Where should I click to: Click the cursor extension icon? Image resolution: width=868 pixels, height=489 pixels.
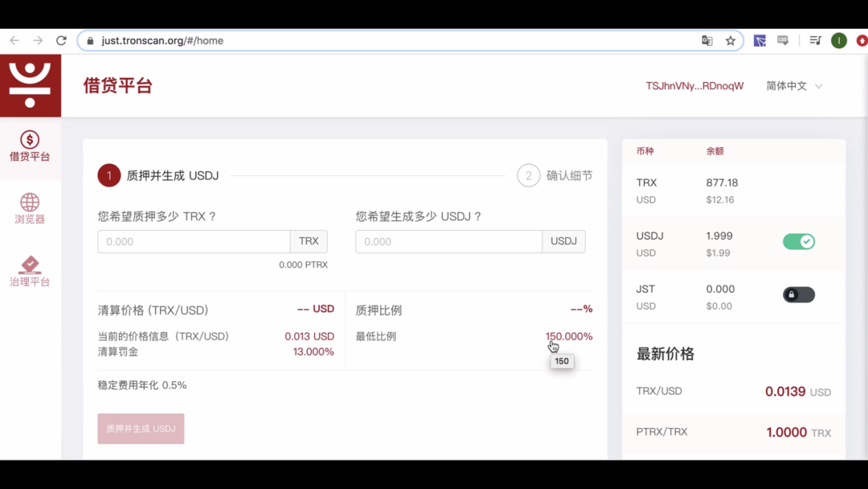coord(759,40)
